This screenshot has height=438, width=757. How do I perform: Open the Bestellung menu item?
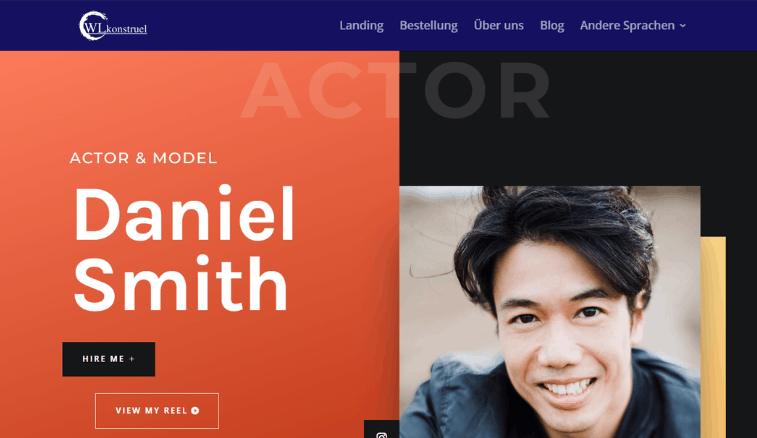[x=428, y=25]
